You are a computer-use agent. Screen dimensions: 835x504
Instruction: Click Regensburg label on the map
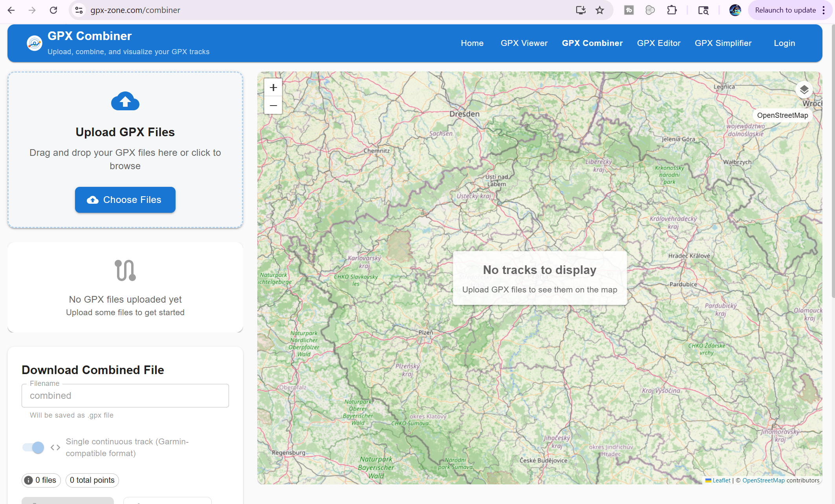click(289, 453)
